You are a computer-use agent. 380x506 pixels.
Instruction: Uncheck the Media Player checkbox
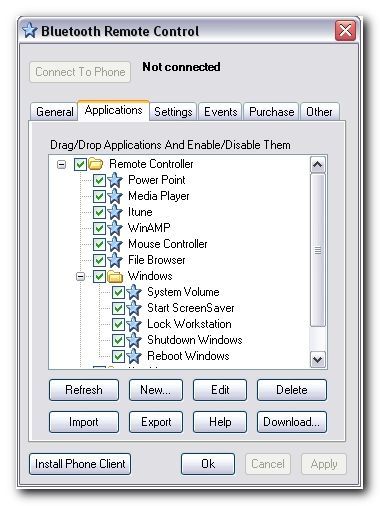tap(99, 196)
